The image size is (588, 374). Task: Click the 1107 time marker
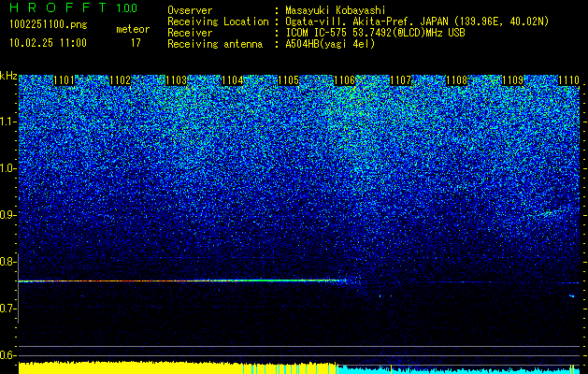[x=400, y=80]
